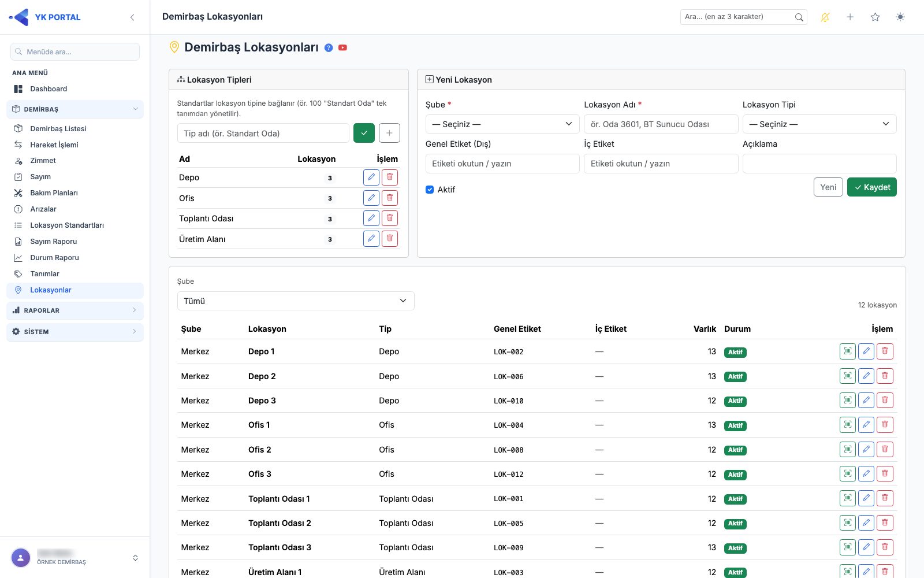Focus the Tip adı input field
The width and height of the screenshot is (924, 578).
pos(263,133)
